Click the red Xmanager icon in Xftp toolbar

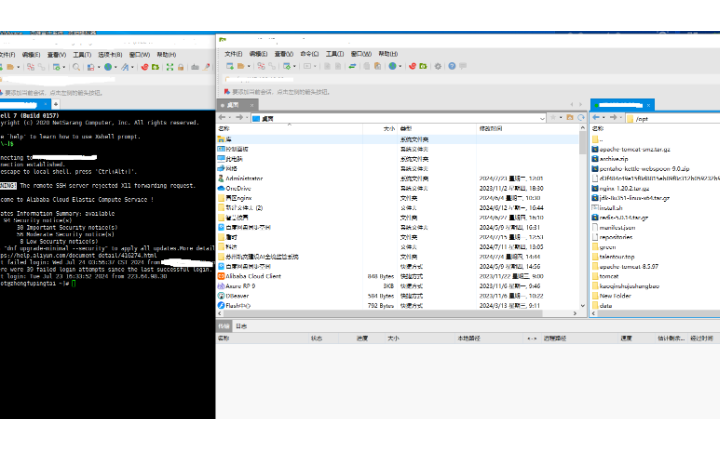coord(412,66)
